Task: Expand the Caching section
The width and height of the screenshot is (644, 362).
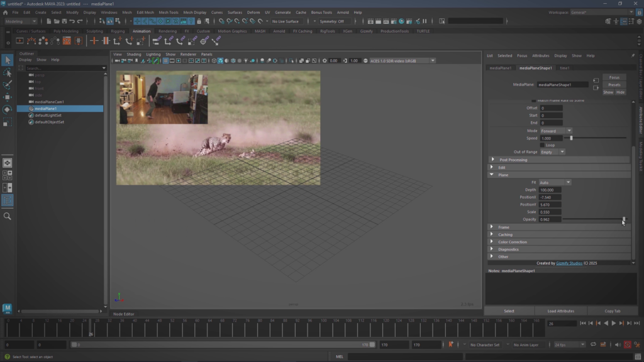Action: (492, 234)
